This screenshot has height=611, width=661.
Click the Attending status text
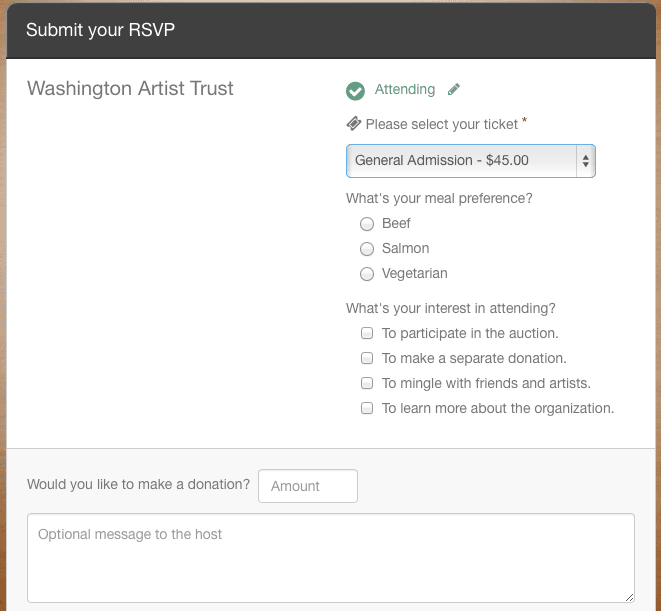(x=405, y=90)
